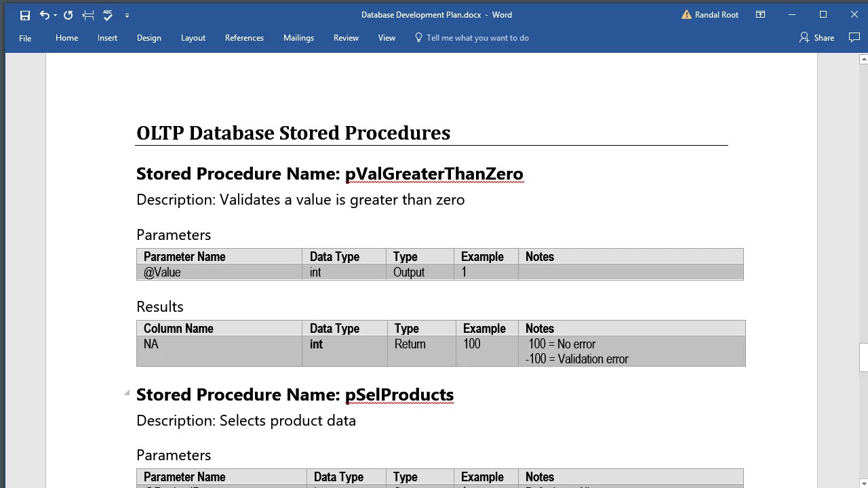Image resolution: width=868 pixels, height=488 pixels.
Task: Click the '@Value' parameter cell
Action: tap(219, 272)
